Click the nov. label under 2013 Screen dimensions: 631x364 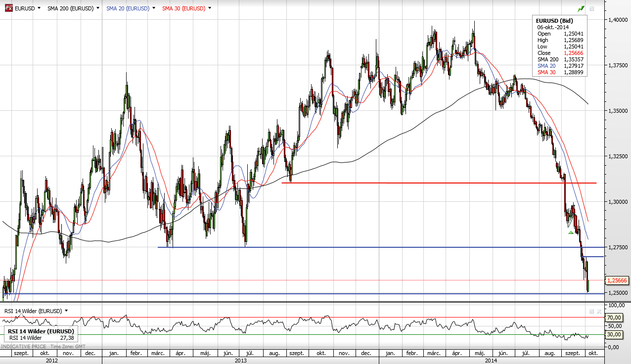tap(344, 354)
